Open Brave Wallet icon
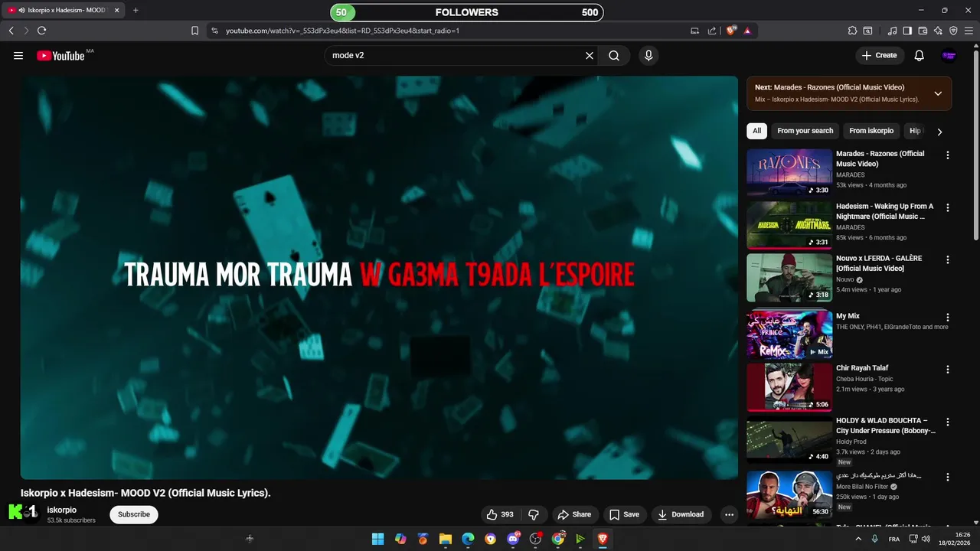 tap(923, 31)
